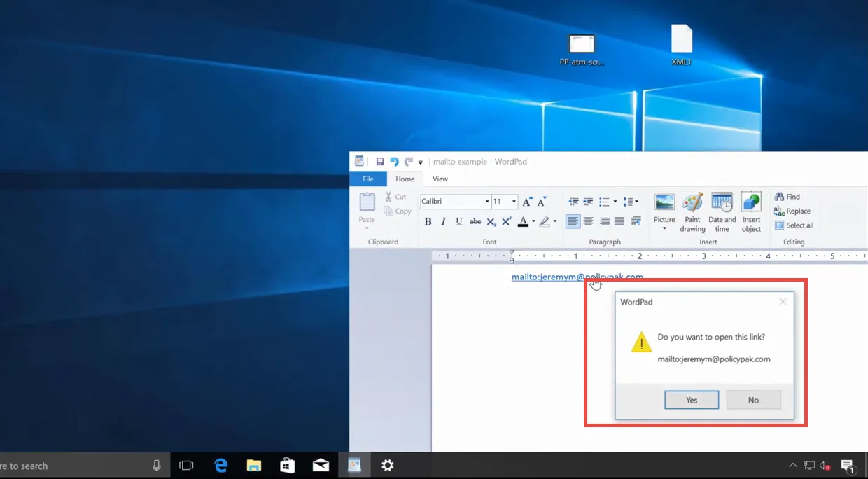Open Customize Quick Access Toolbar arrow
Screen dimensions: 868x479
point(421,162)
